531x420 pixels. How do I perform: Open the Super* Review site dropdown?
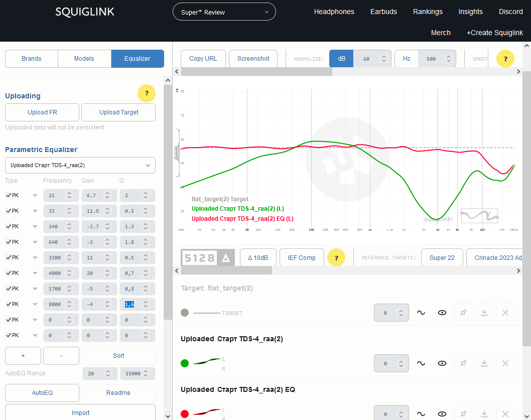click(224, 12)
